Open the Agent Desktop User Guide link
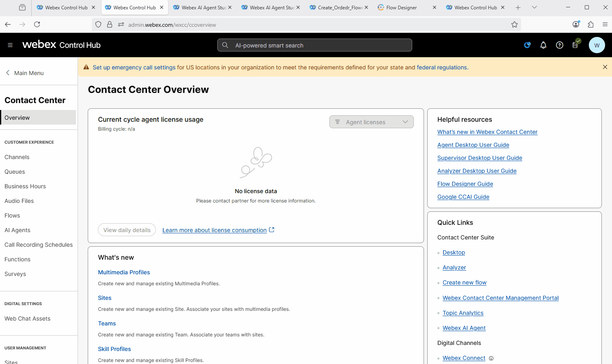Screen dimensions: 612x364 473,145
